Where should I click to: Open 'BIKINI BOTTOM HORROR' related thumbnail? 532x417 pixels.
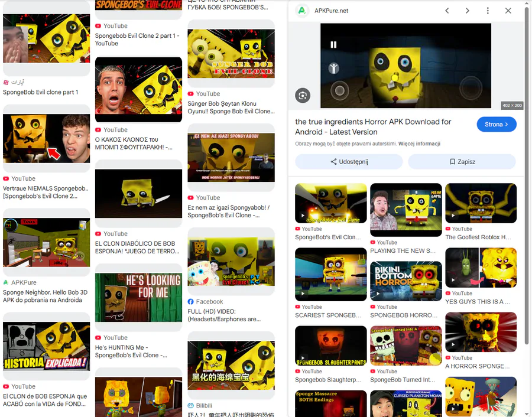pos(406,281)
